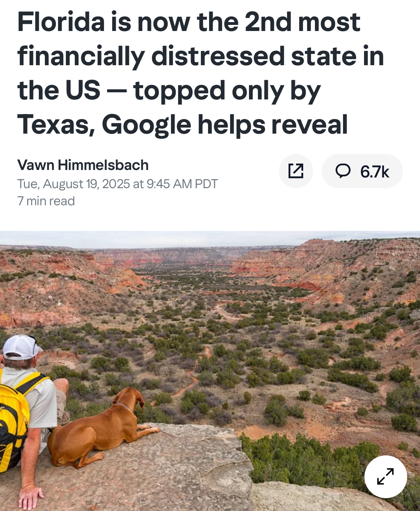This screenshot has width=420, height=511.
Task: Click the Tue, August 19, 2025 timestamp
Action: click(117, 184)
